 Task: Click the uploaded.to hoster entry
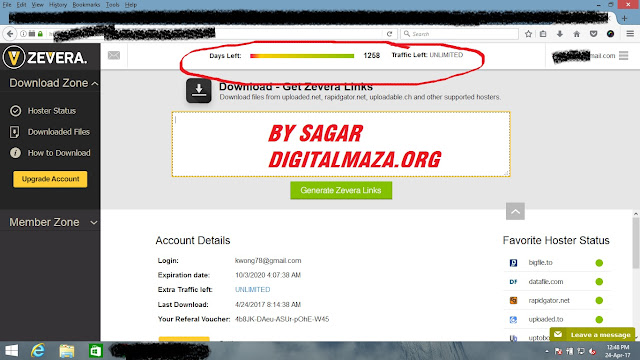coord(546,319)
